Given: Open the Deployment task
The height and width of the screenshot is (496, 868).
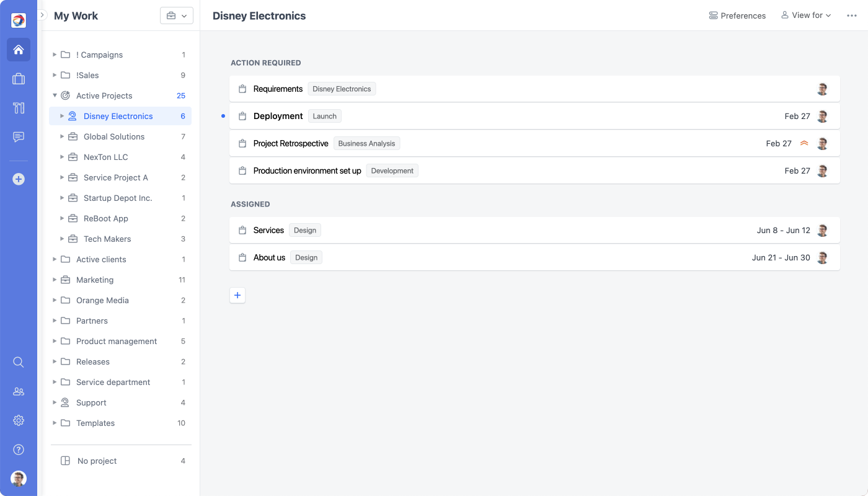Looking at the screenshot, I should pos(534,116).
